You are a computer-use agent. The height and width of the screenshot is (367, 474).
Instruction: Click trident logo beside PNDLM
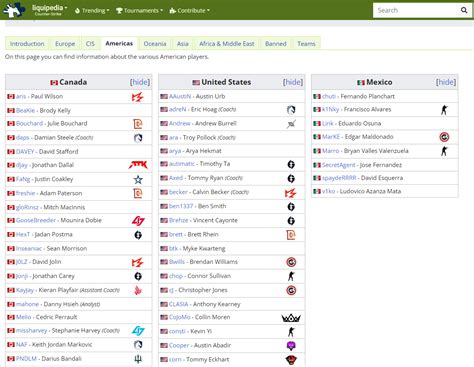(138, 359)
